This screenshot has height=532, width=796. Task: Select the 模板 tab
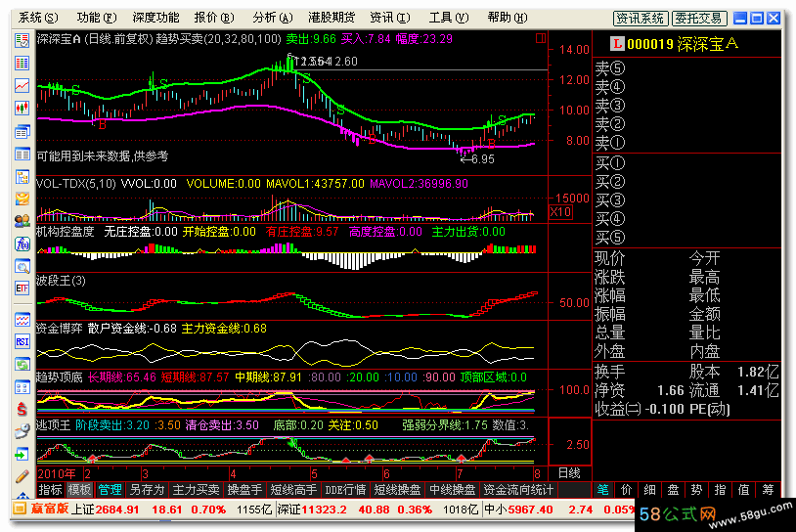tap(80, 489)
